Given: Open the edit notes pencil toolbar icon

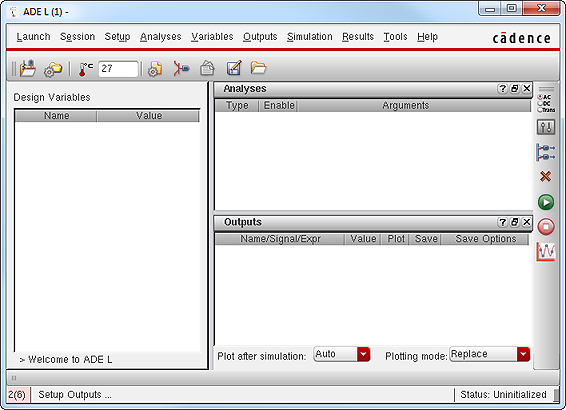Looking at the screenshot, I should coord(234,68).
